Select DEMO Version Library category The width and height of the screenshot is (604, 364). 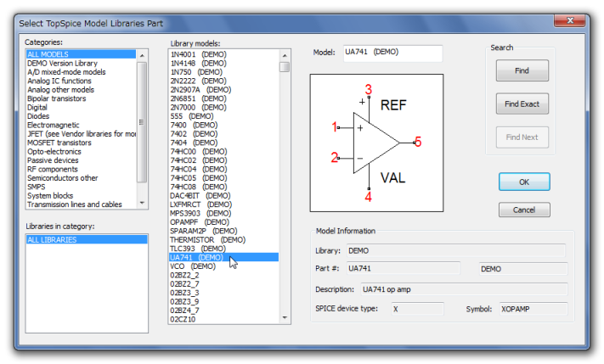[81, 63]
